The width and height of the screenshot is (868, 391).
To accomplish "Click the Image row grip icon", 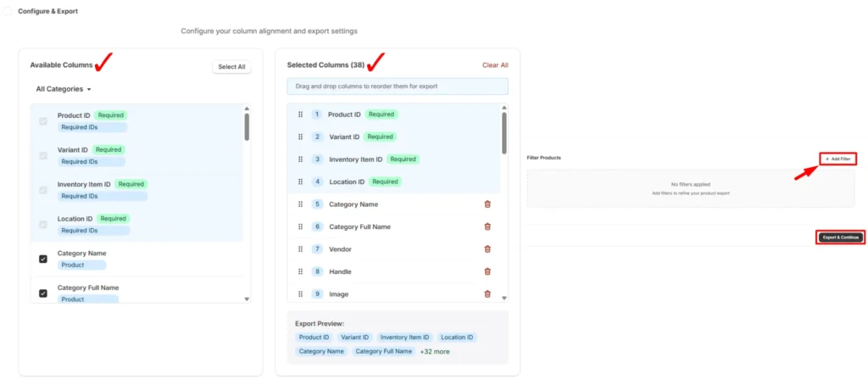I will 301,294.
